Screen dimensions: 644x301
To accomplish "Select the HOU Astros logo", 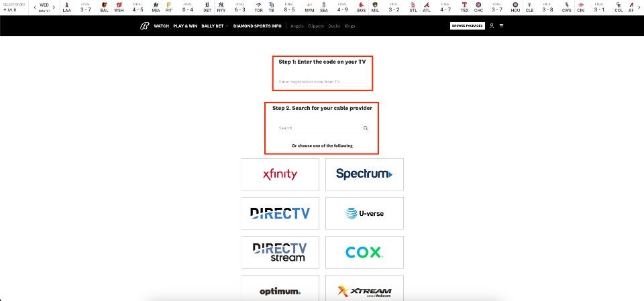I will pos(515,5).
